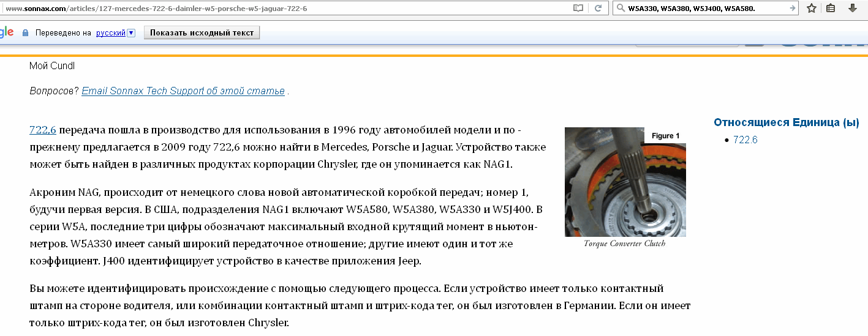Click the magnifier icon in the search box
Screen dimensions: 868x336
pyautogui.click(x=620, y=9)
